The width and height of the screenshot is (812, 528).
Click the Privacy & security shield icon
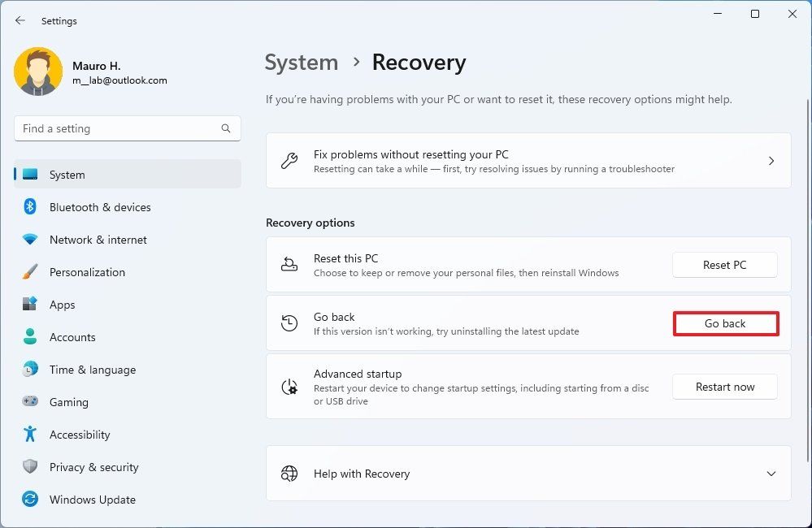pos(29,467)
